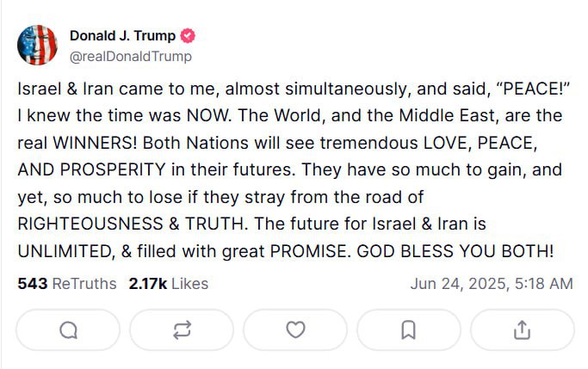View the 543 ReTruths list
This screenshot has width=588, height=369.
(x=66, y=283)
